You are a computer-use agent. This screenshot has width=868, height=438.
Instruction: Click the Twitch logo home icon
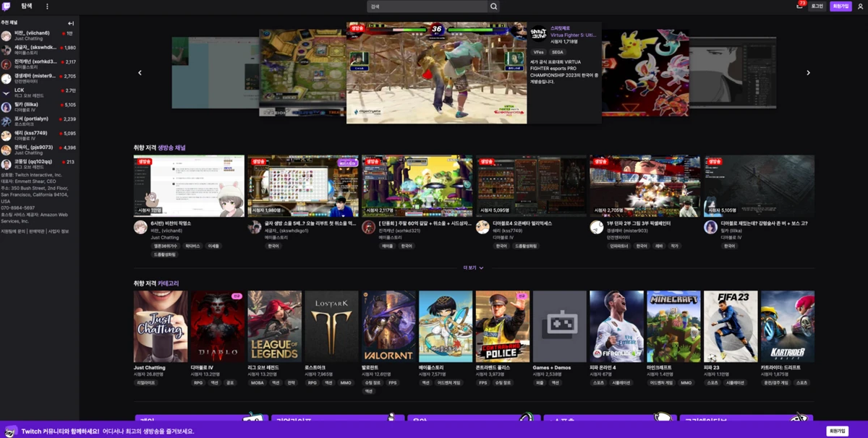click(x=7, y=6)
